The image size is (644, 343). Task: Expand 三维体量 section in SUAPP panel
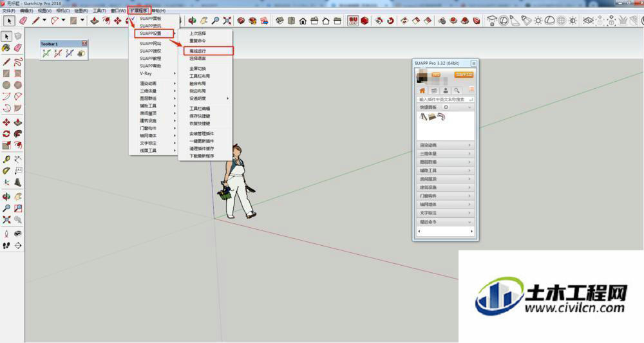(445, 153)
